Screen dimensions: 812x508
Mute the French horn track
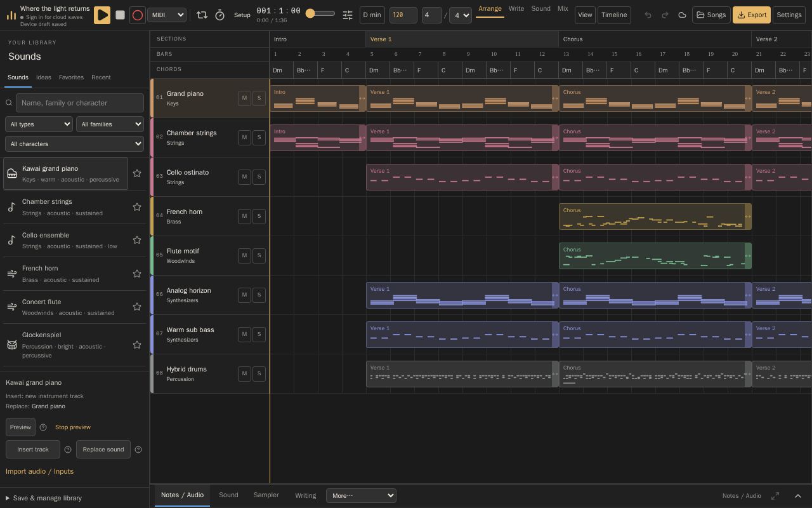coord(244,216)
